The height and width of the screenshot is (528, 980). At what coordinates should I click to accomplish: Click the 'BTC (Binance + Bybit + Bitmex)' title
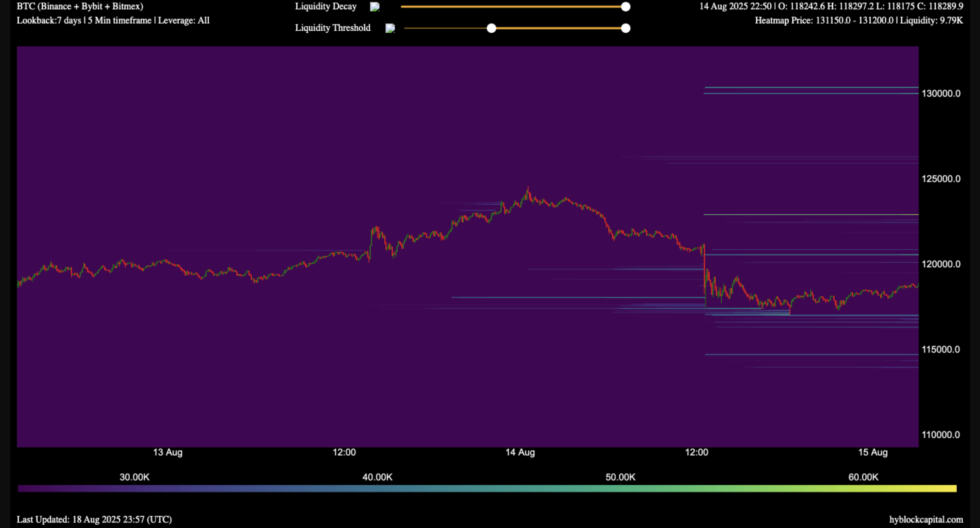[80, 6]
